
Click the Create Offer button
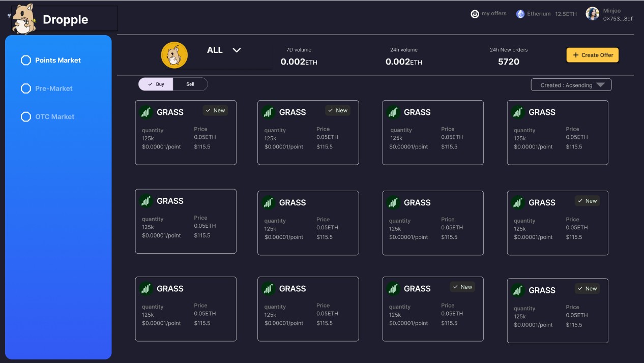(592, 55)
